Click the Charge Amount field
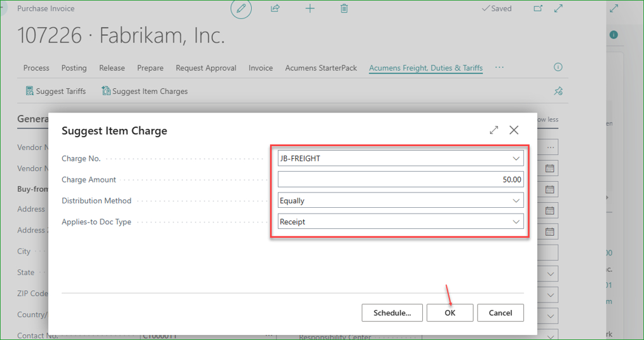644x340 pixels. 401,179
